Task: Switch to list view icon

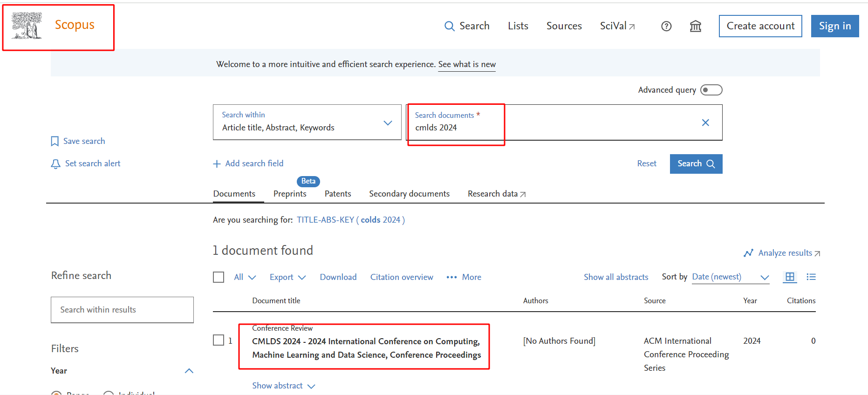Action: tap(811, 277)
